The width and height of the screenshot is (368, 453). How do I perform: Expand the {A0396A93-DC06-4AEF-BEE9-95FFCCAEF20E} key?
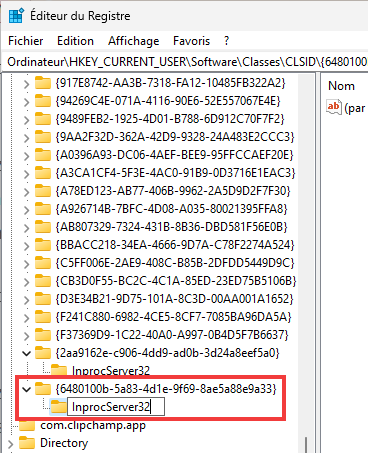pos(26,155)
